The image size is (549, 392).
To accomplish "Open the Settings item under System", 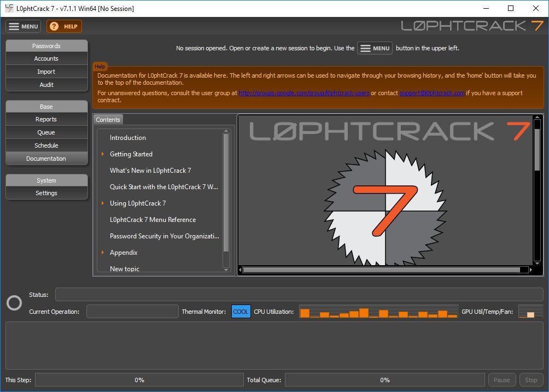I will 46,193.
